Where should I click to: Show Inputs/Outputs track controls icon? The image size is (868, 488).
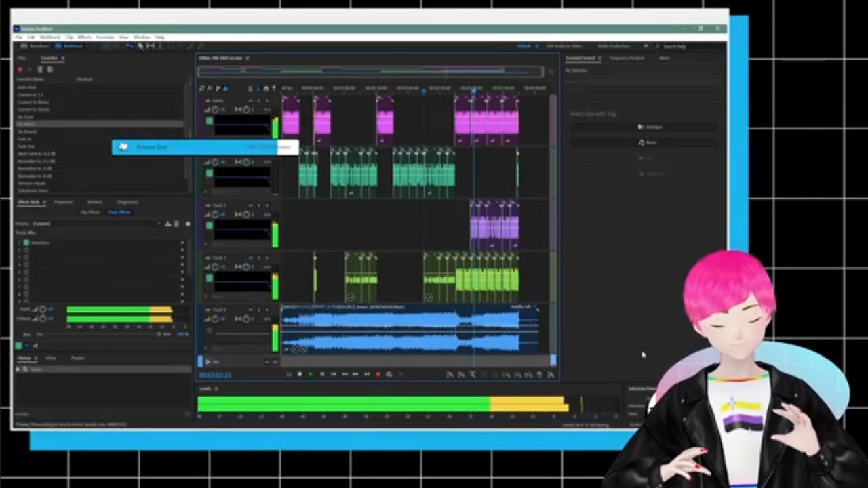(x=201, y=88)
